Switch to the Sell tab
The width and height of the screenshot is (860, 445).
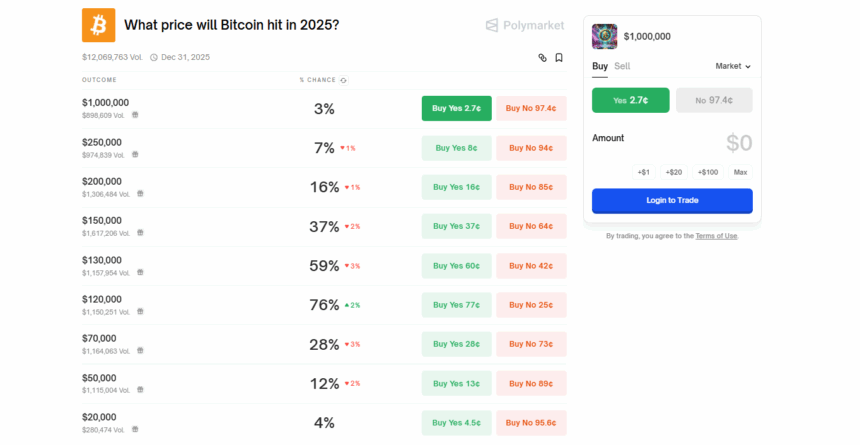(622, 66)
